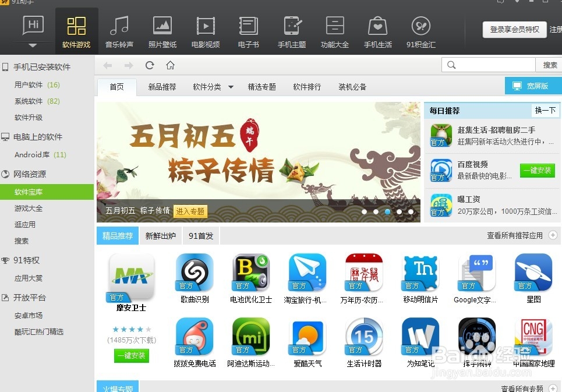
Task: Select the 精品推荐 tab
Action: [118, 236]
